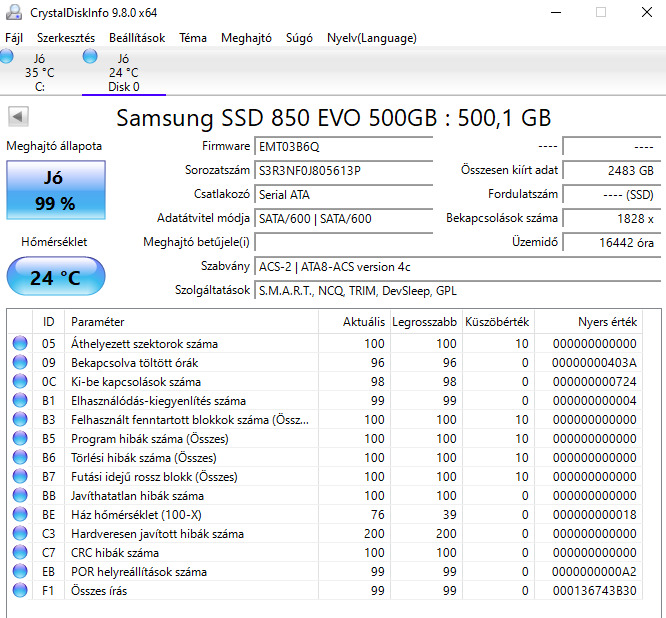Screen dimensions: 666x618
Task: Click the status orb for row B5
Action: pos(20,438)
